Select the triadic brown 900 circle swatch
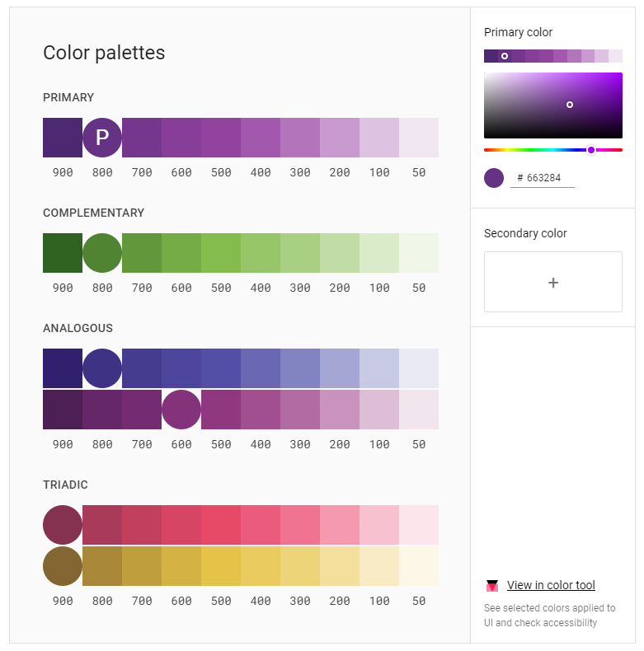Image resolution: width=644 pixels, height=651 pixels. pyautogui.click(x=63, y=566)
